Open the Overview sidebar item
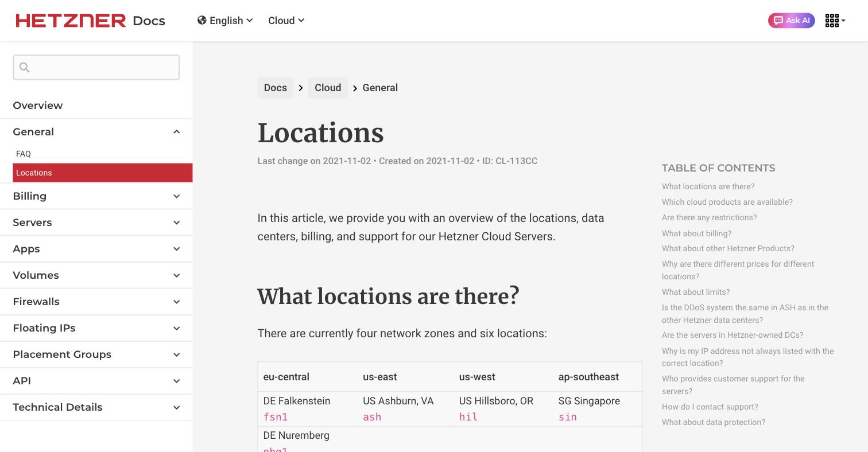Screen dimensions: 868x452 [x=38, y=106]
